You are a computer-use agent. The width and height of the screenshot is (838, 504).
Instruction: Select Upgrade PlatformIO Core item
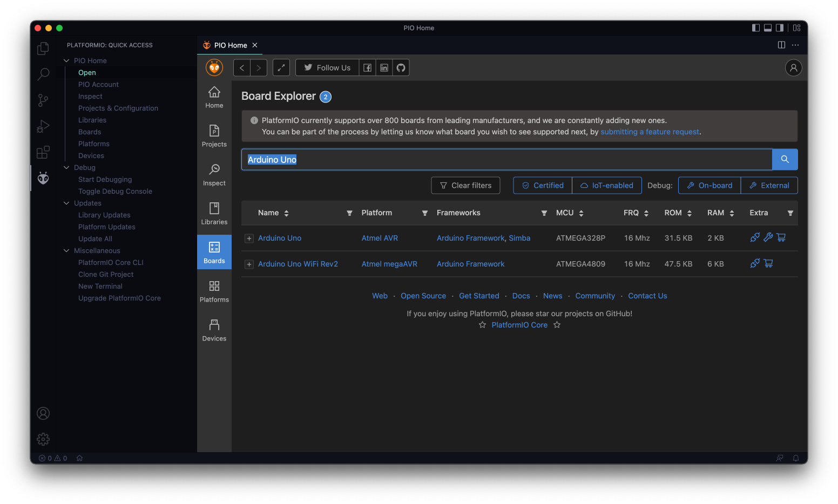pos(119,298)
